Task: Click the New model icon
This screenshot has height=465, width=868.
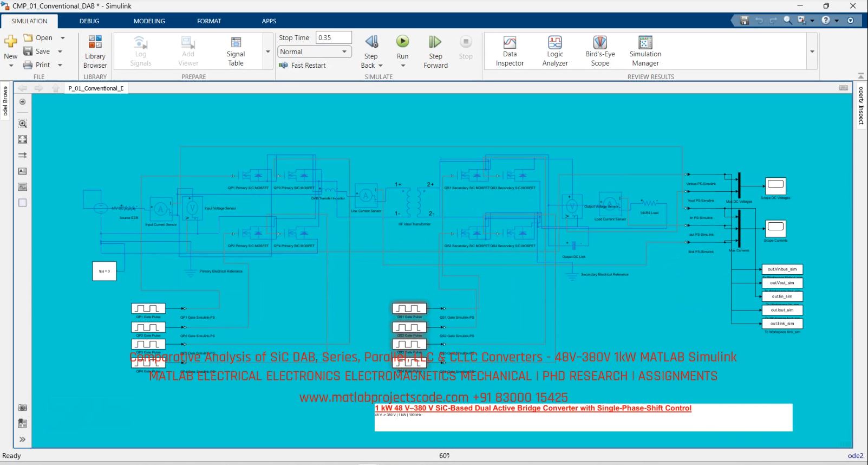Action: click(x=11, y=41)
